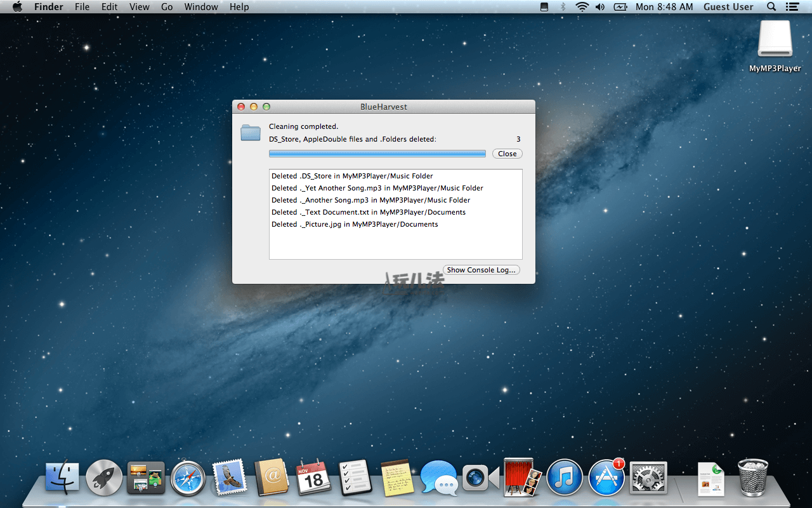
Task: Open Mission Control from the Dock
Action: coord(146,478)
